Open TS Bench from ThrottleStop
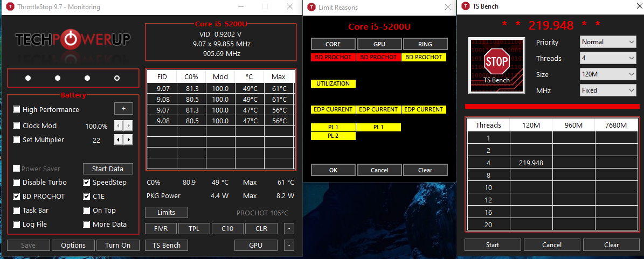Image resolution: width=644 pixels, height=259 pixels. (x=167, y=245)
